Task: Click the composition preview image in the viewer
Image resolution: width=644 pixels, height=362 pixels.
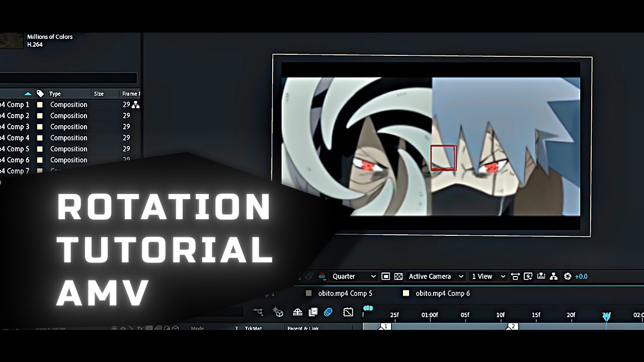Action: (431, 146)
